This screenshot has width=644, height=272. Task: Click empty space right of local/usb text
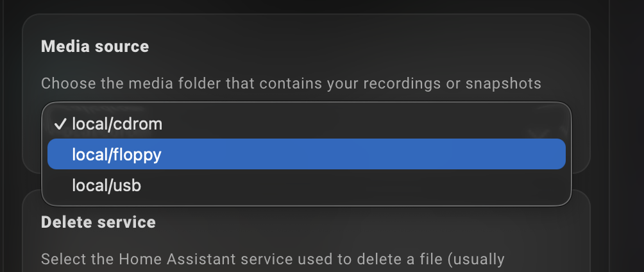click(353, 186)
